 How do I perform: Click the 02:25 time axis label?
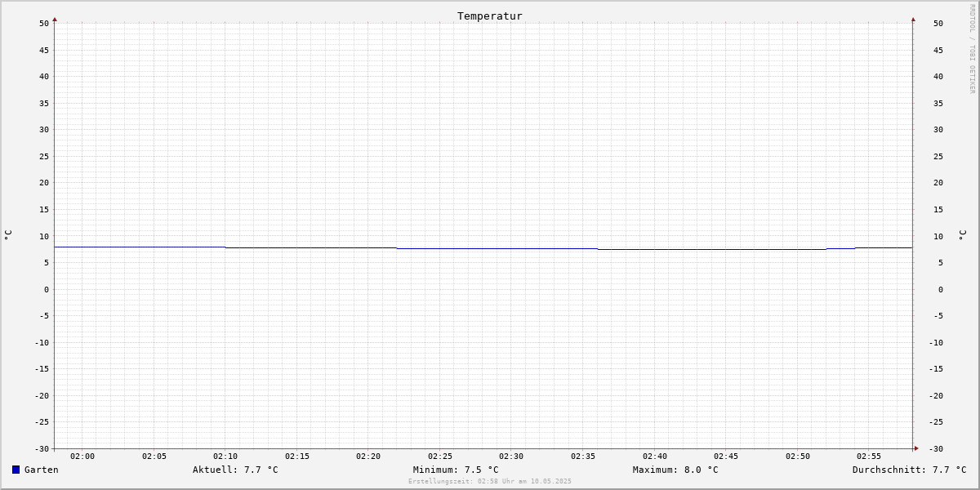tap(440, 457)
